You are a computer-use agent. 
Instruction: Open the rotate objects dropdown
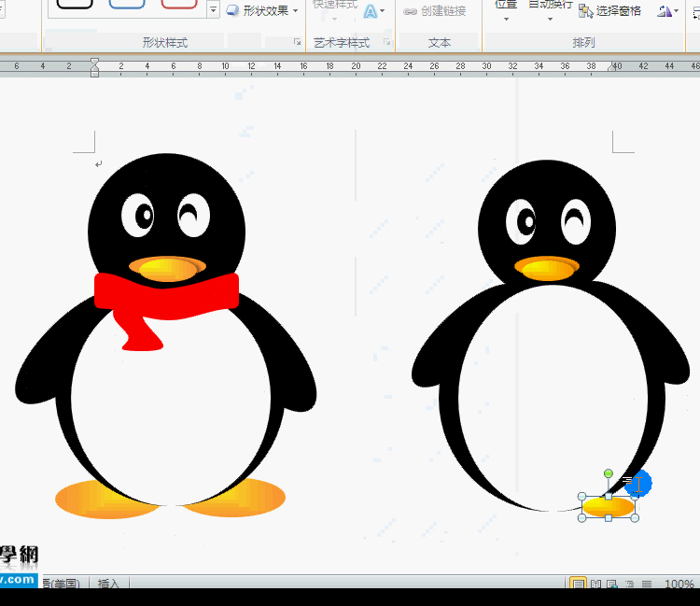click(x=668, y=10)
